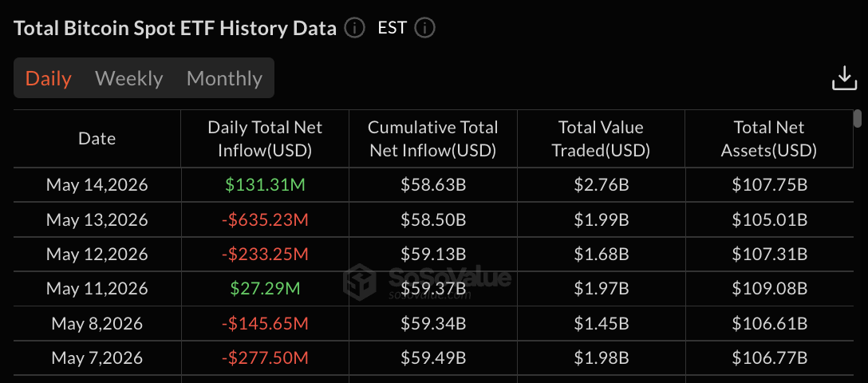868x383 pixels.
Task: Select the May 12,2026 date cell
Action: 97,254
